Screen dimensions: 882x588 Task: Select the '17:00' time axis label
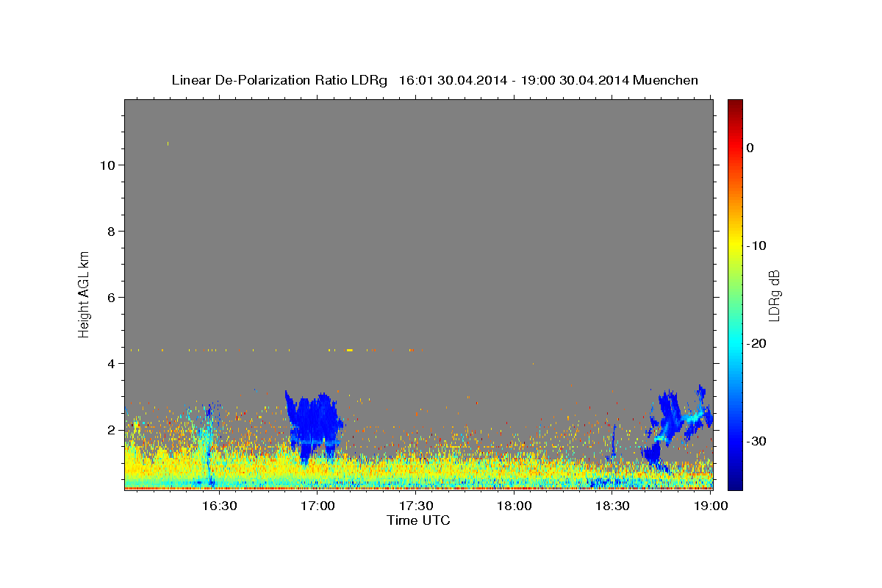[x=318, y=506]
